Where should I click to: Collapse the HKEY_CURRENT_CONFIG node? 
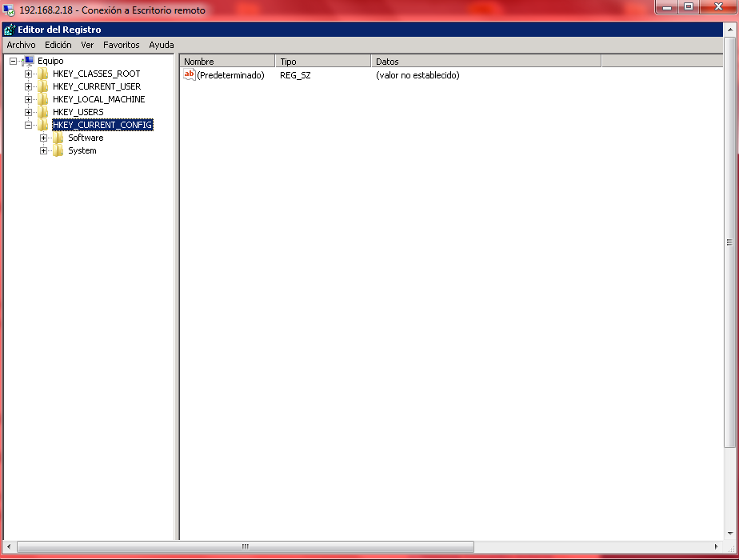(x=28, y=125)
